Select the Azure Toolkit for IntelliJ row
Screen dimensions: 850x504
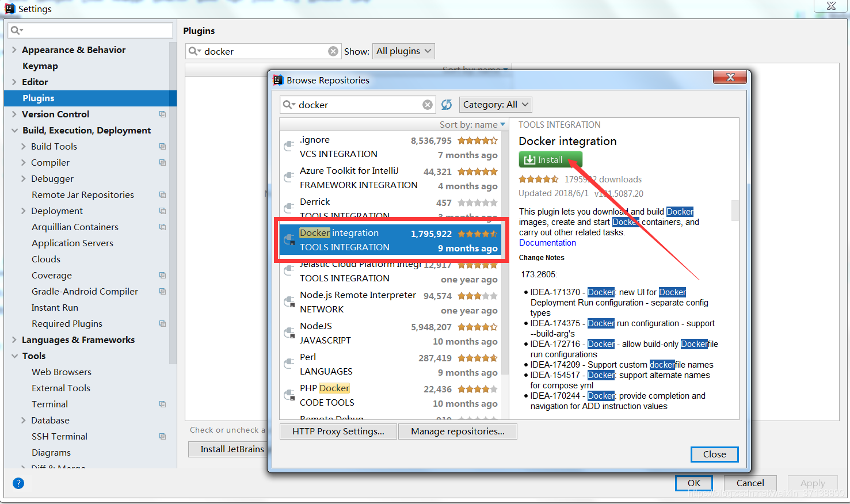point(391,178)
